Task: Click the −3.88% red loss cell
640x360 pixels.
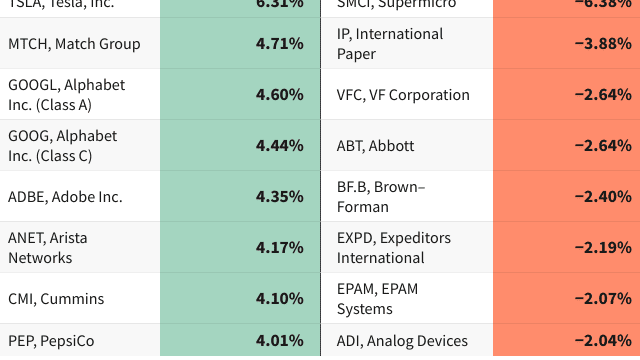Action: pos(567,43)
